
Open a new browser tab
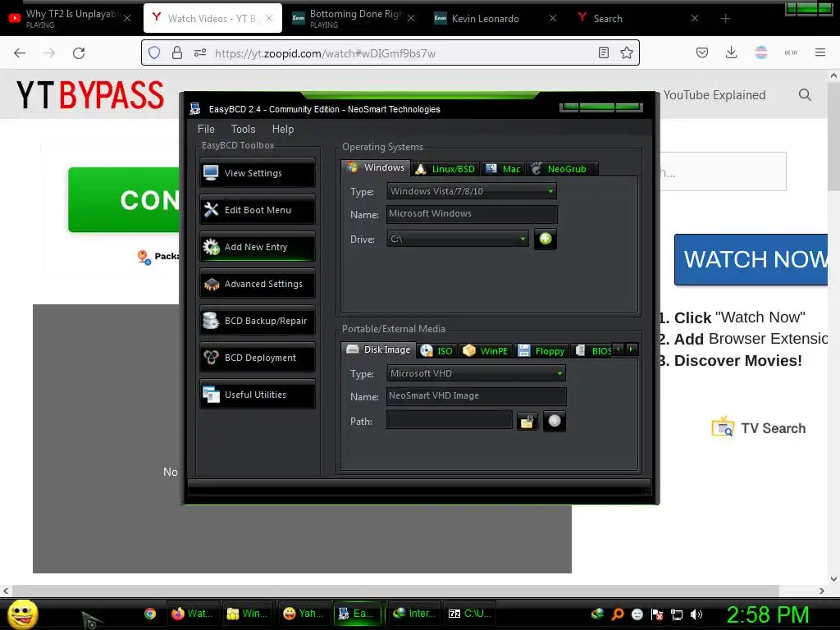pos(725,19)
